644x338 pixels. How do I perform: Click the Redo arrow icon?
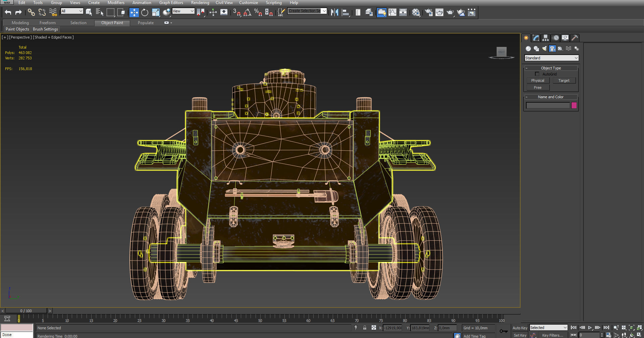pos(18,12)
